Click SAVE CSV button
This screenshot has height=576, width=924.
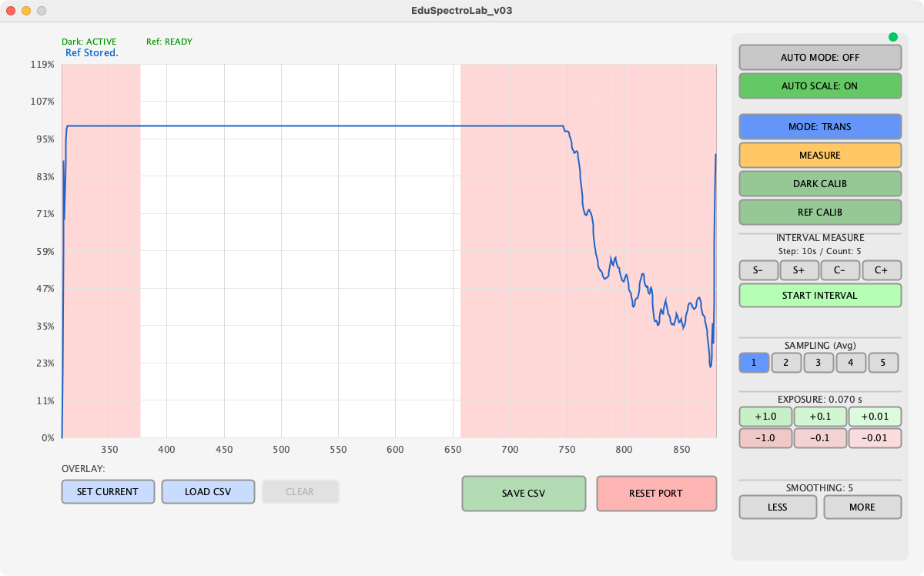click(x=524, y=494)
